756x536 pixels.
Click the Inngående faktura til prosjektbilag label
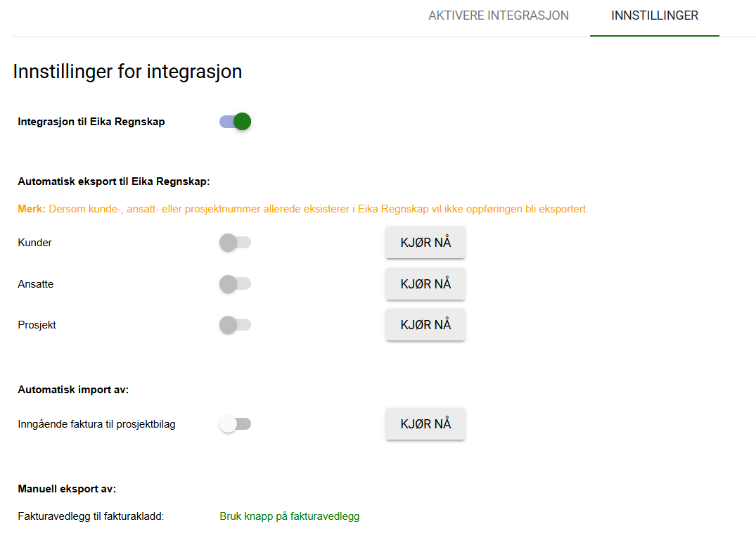pos(96,424)
